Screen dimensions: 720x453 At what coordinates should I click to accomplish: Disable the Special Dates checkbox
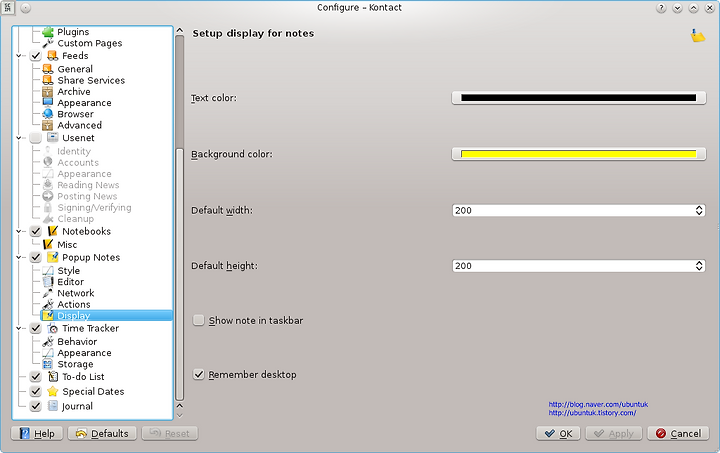tap(36, 391)
